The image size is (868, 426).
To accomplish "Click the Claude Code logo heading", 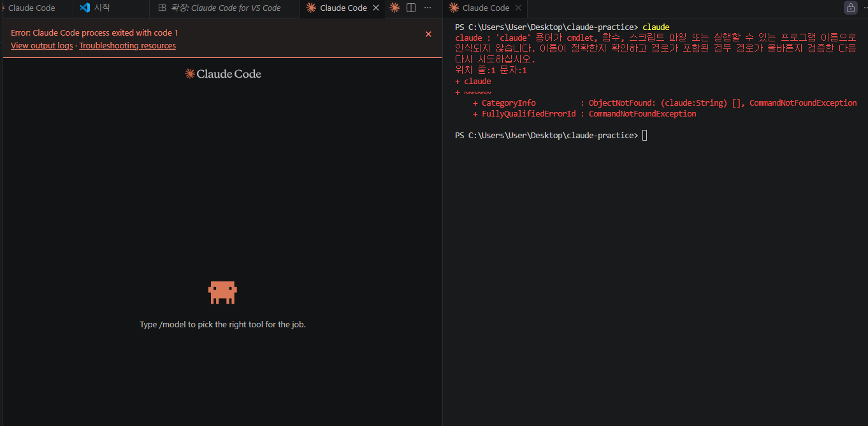I will coord(223,74).
